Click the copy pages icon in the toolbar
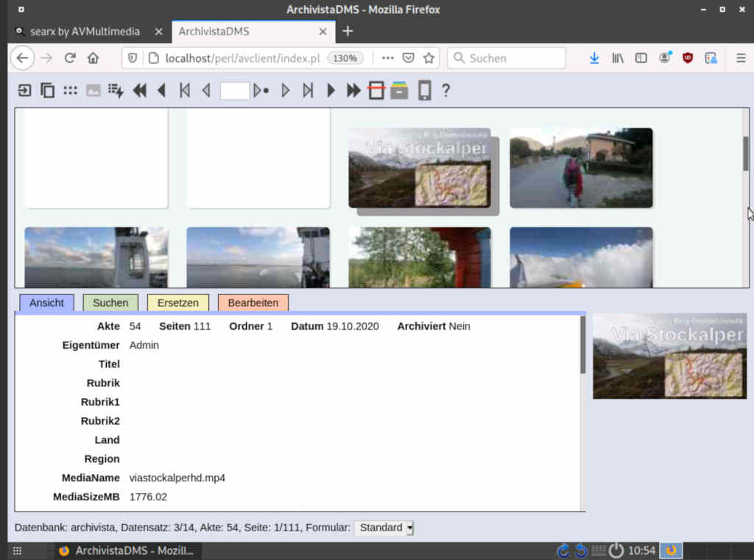Viewport: 754px width, 560px height. click(x=47, y=91)
